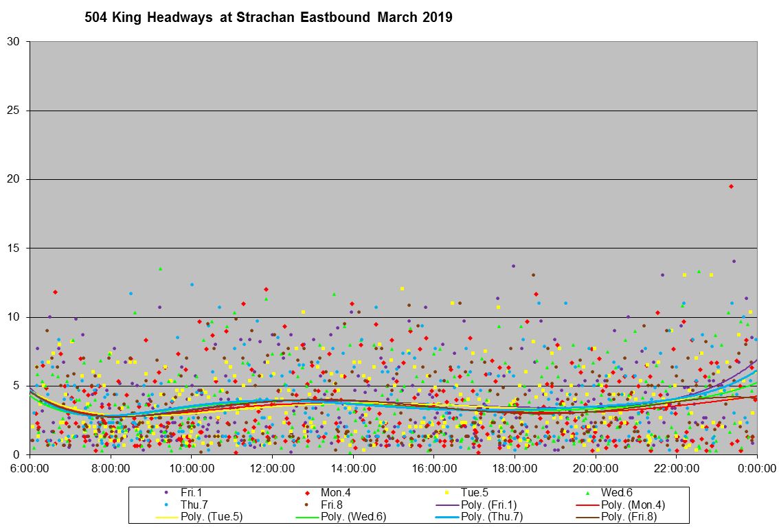Select the 18:00:00 x-axis label
Viewport: 779px width, 532px height.
(515, 468)
